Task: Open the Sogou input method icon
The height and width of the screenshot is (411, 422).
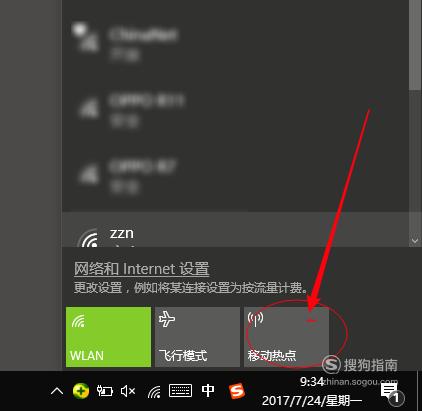Action: [x=237, y=391]
